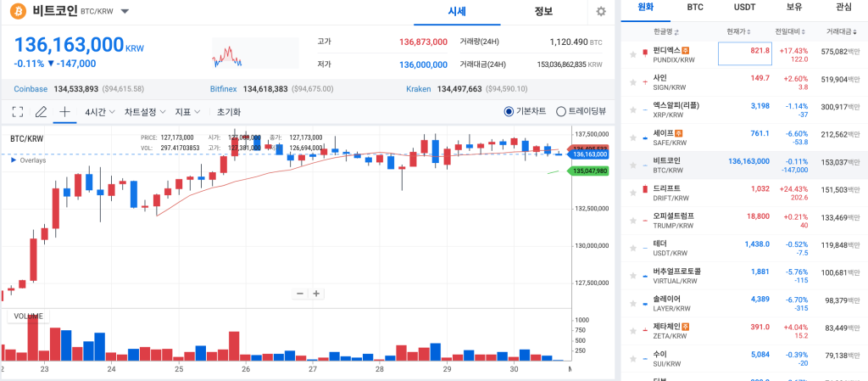The width and height of the screenshot is (868, 381).
Task: Click the Bitcoin orange logo icon
Action: 19,11
